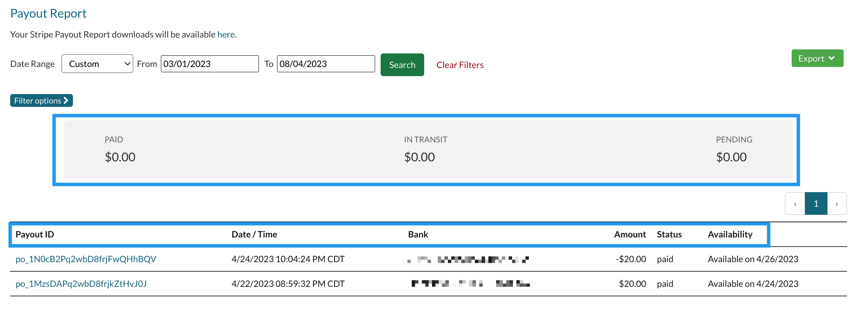The width and height of the screenshot is (868, 320).
Task: Click the From date field
Action: click(x=210, y=64)
